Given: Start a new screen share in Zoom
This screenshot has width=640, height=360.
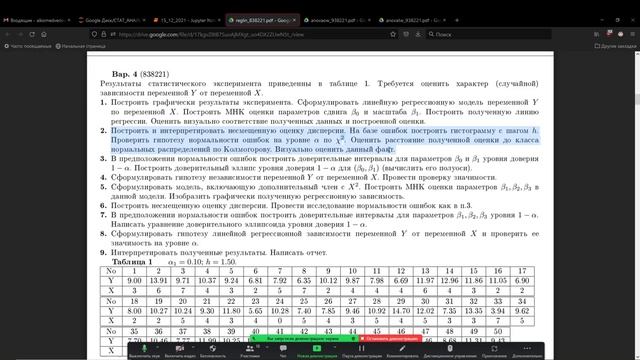Looking at the screenshot, I should [x=317, y=351].
